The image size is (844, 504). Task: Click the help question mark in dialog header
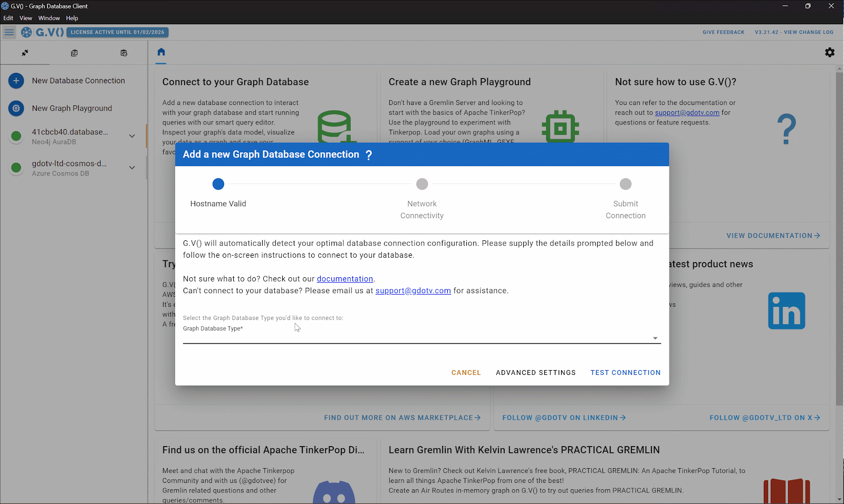coord(369,155)
